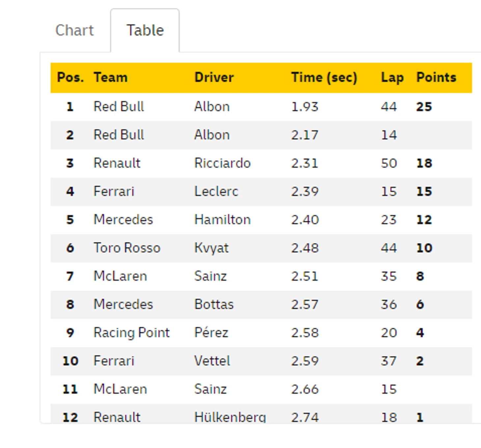Click the 1.93 time cell
The image size is (481, 448).
pyautogui.click(x=305, y=107)
